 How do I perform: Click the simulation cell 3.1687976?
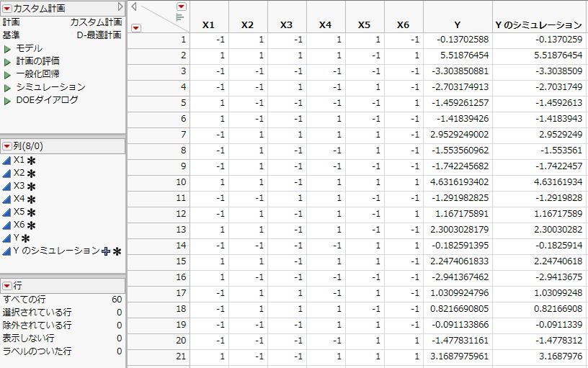point(539,356)
